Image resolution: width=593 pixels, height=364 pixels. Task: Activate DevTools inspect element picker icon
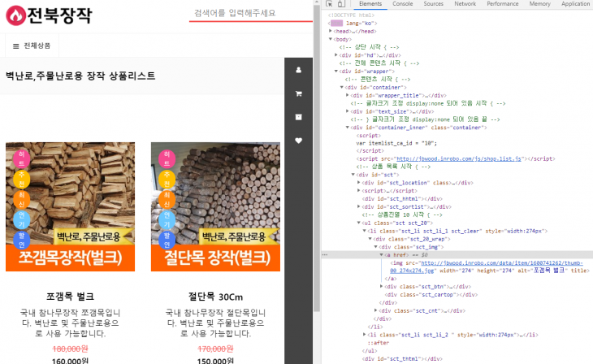(x=329, y=4)
